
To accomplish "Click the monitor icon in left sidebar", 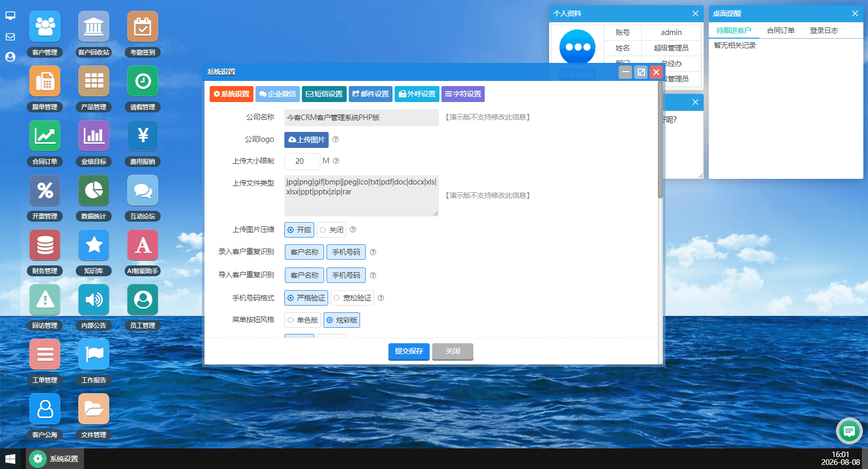I will click(x=10, y=16).
